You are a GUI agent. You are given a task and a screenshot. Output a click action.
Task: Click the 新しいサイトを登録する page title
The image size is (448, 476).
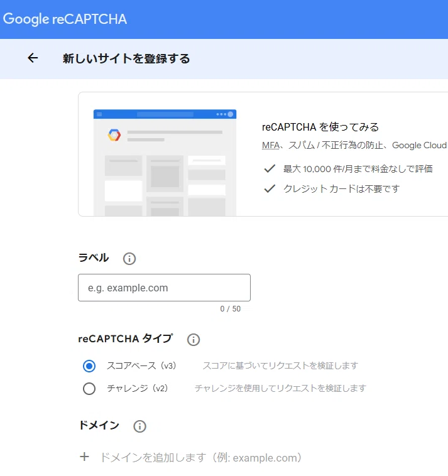click(x=126, y=58)
